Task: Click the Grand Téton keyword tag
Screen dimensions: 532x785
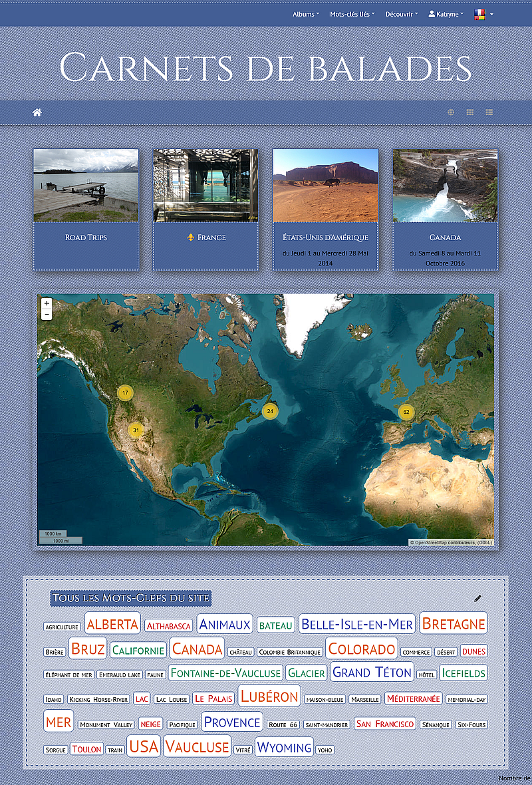Action: point(372,672)
